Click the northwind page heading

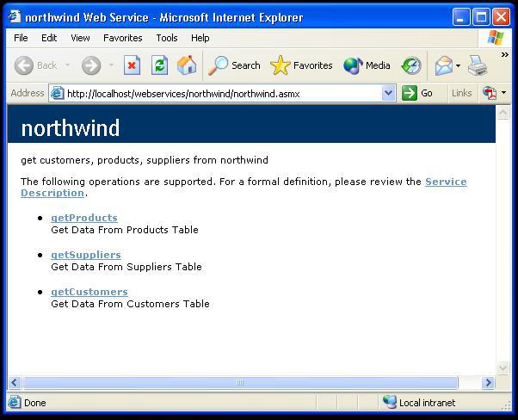click(70, 128)
